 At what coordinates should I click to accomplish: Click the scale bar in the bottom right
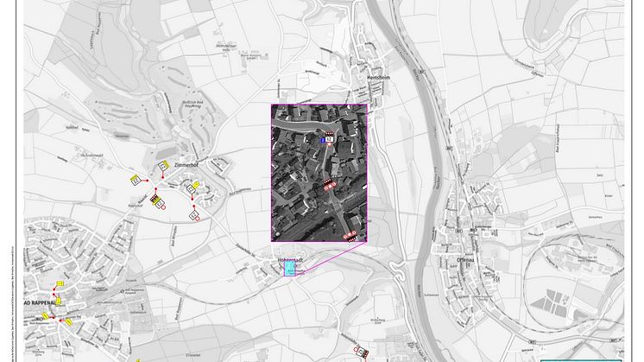[x=580, y=358]
